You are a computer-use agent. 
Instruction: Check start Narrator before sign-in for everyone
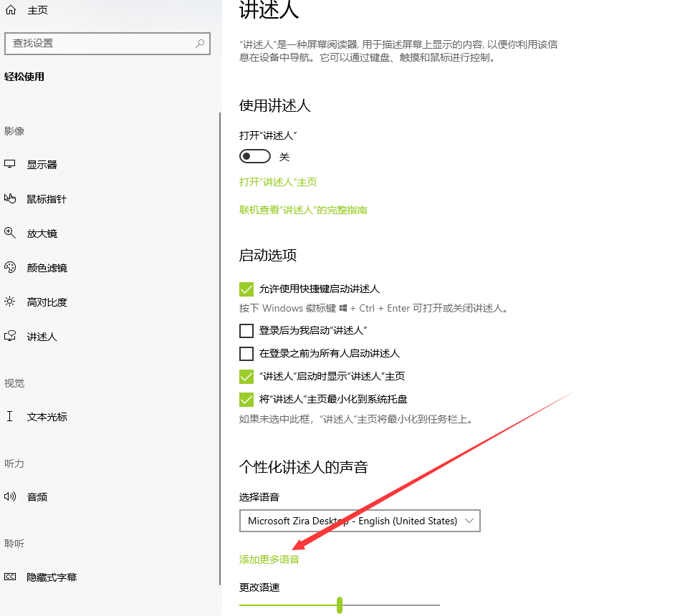click(246, 353)
